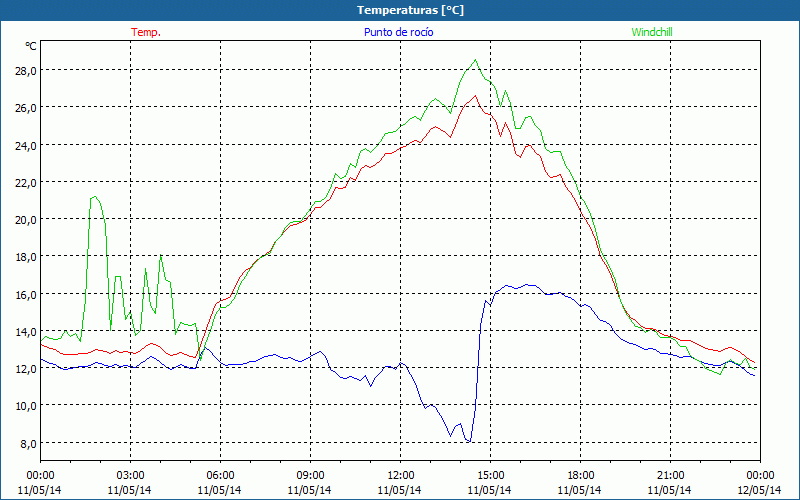Select the red 'Temp.' legend label

(146, 32)
